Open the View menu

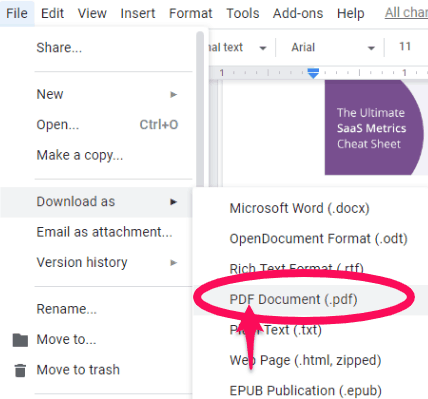point(92,13)
